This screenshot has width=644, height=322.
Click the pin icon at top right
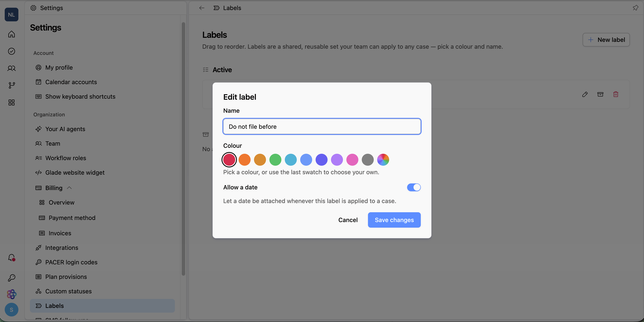[x=635, y=8]
